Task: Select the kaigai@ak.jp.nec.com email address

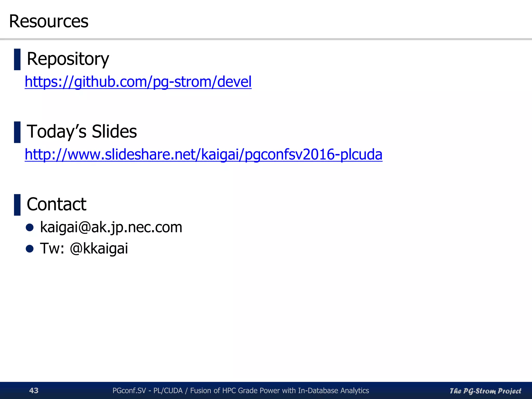Action: pos(111,227)
